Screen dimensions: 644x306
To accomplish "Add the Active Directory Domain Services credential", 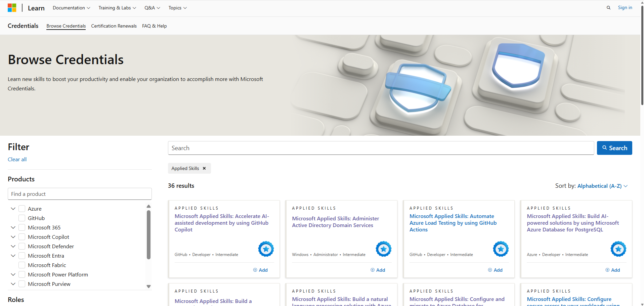I will coord(378,270).
